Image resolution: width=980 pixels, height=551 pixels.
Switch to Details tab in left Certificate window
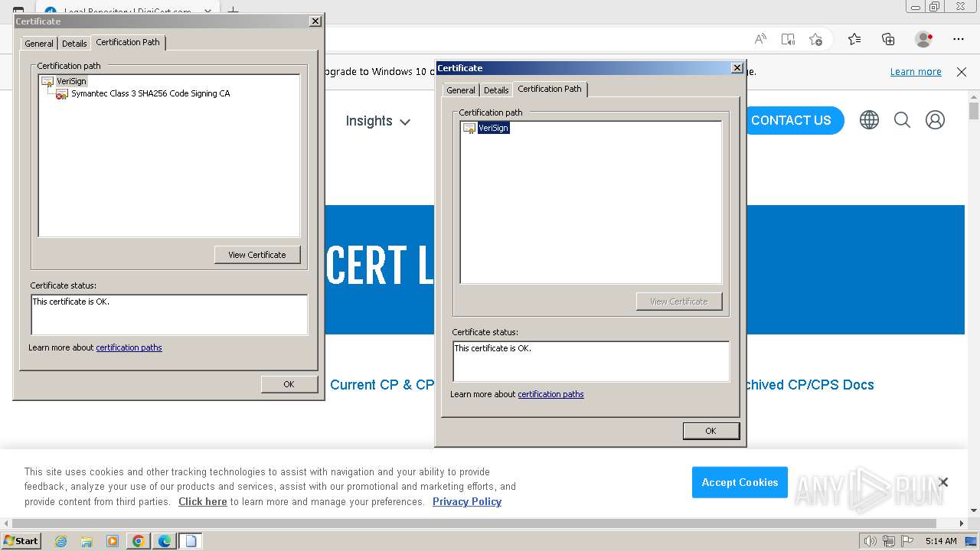[x=74, y=44]
